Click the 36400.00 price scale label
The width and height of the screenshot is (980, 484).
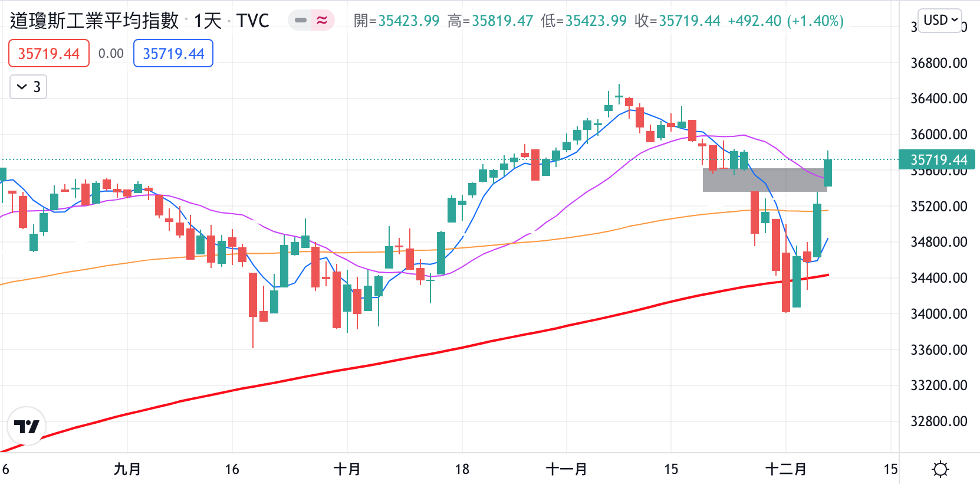point(939,99)
